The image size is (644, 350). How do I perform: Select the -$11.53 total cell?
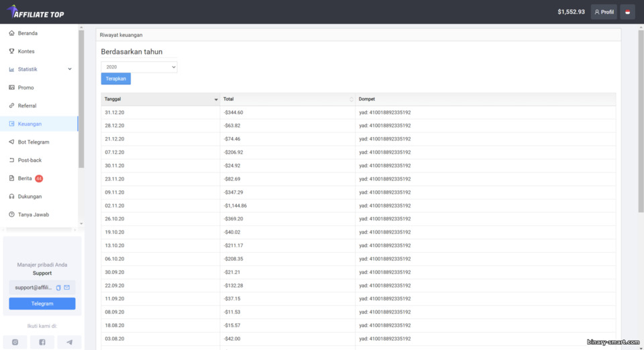pos(288,312)
